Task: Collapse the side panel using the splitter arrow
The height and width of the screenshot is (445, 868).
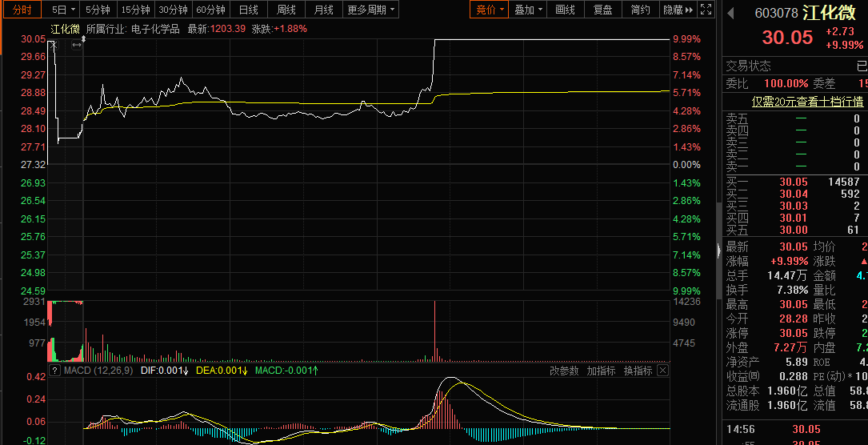Action: 718,251
